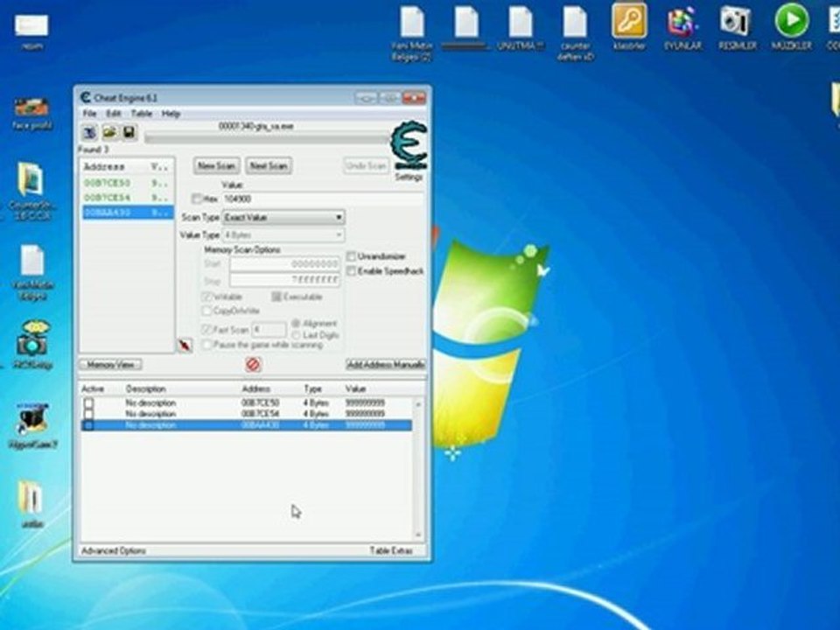
Task: Open the Value Type 4 Bytes dropdown
Action: [x=283, y=235]
